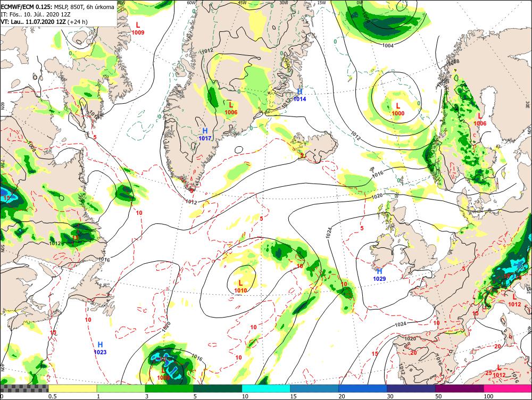Click the light green 1–3 legend swatch

[x=121, y=388]
